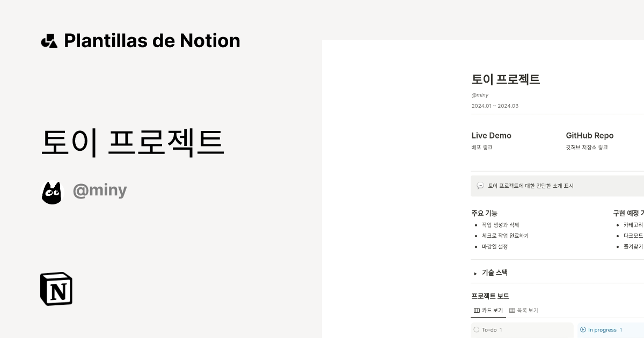Click the speech bubble icon in the intro callout
Viewport: 644px width, 338px height.
tap(480, 186)
